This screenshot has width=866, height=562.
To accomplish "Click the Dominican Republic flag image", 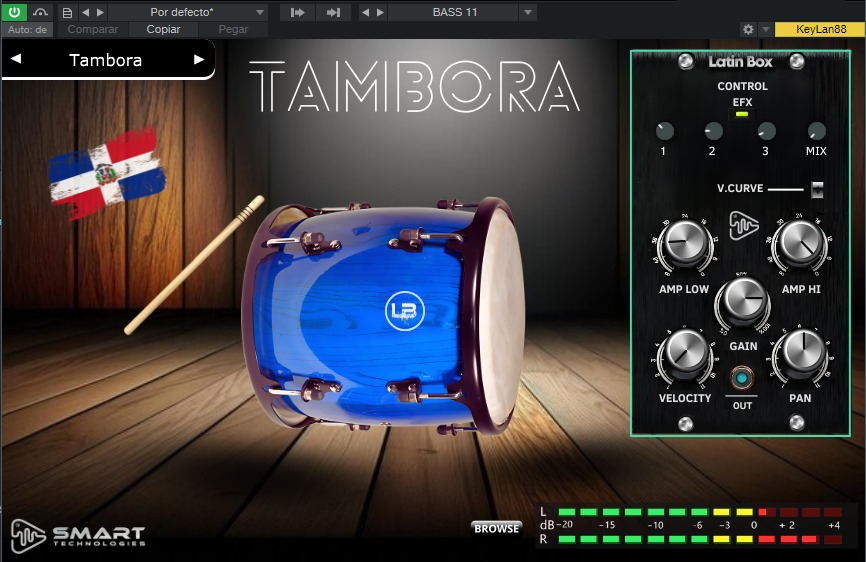I will [x=106, y=172].
